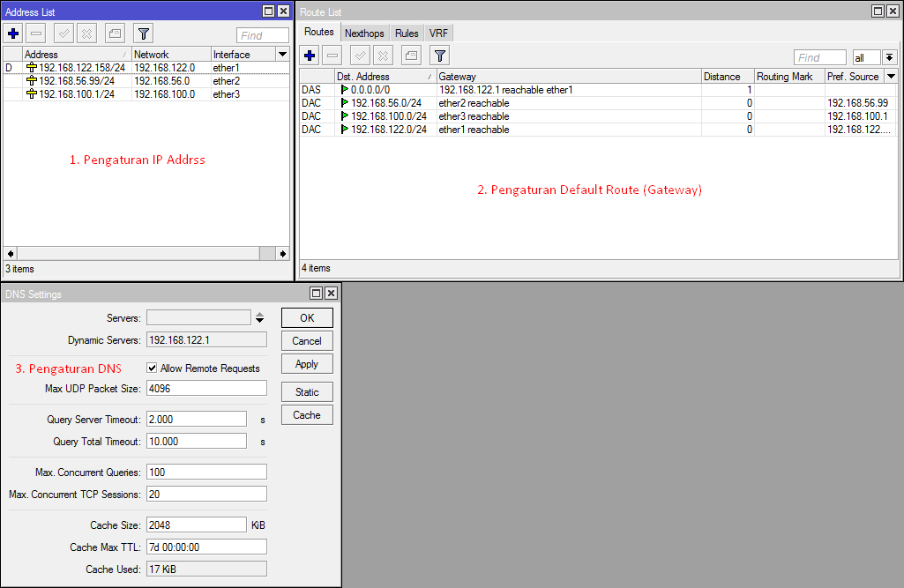Close the DNS Settings window
This screenshot has height=588, width=904.
click(331, 293)
